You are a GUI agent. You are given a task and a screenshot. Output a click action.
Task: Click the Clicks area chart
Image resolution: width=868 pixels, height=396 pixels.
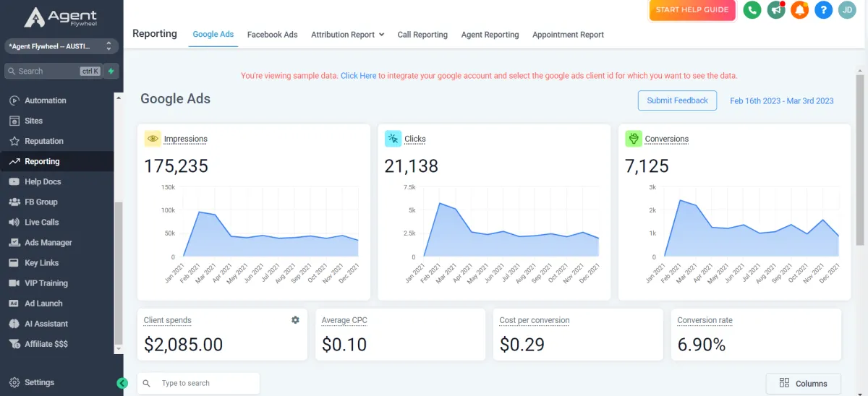pos(511,222)
